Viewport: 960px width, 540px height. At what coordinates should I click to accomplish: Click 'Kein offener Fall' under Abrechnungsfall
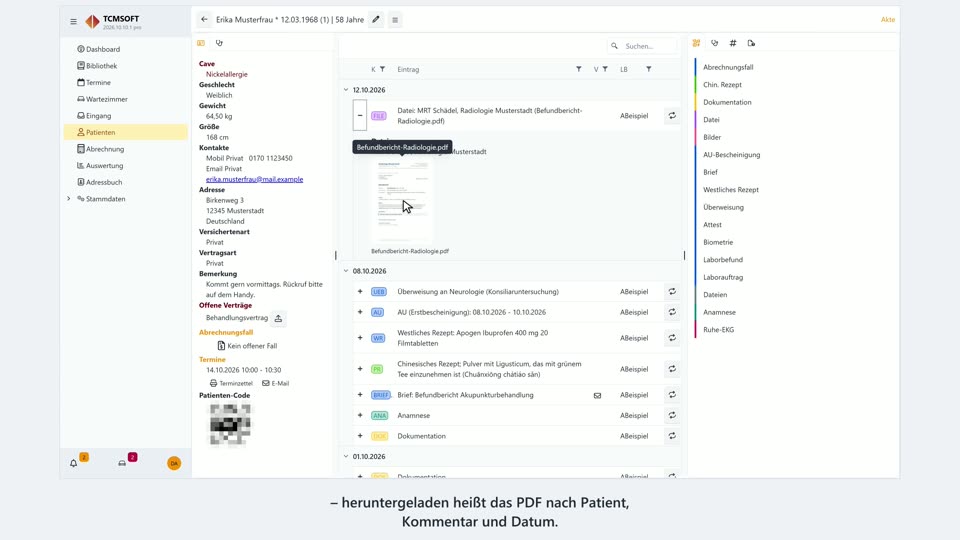coord(247,346)
